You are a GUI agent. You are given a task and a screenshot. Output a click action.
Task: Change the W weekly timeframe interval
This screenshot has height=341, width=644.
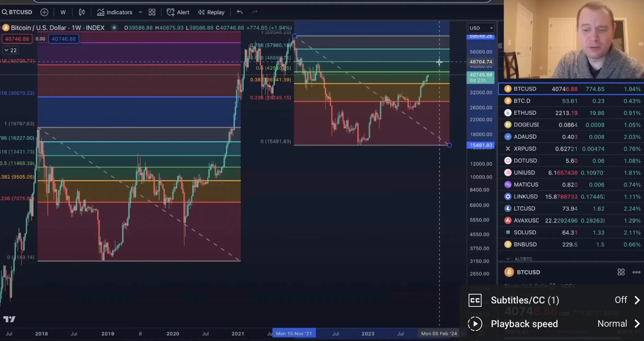click(63, 12)
